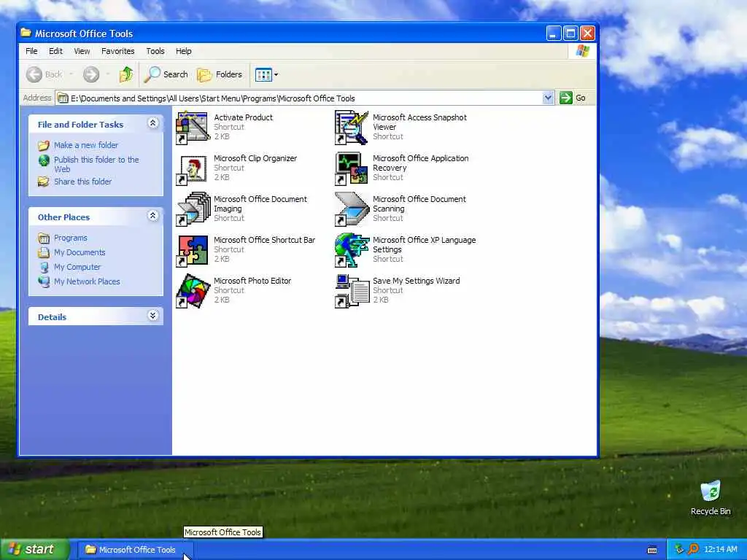Screen dimensions: 747x560
Task: Click the Up folder toolbar icon
Action: click(126, 74)
